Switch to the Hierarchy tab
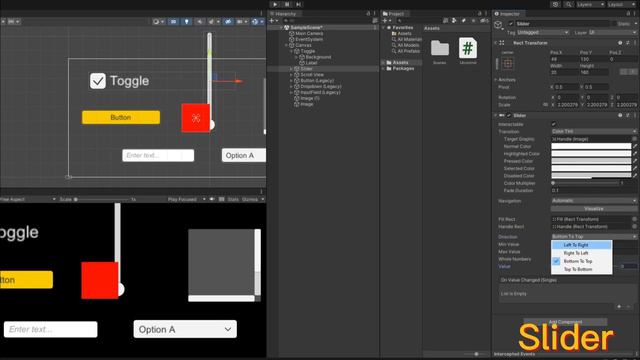 pos(283,13)
